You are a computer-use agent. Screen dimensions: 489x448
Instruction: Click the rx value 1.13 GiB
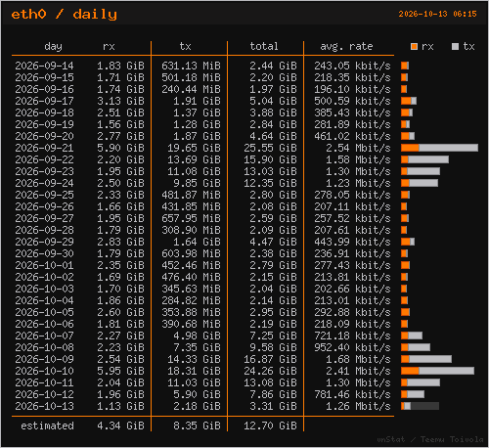(120, 406)
